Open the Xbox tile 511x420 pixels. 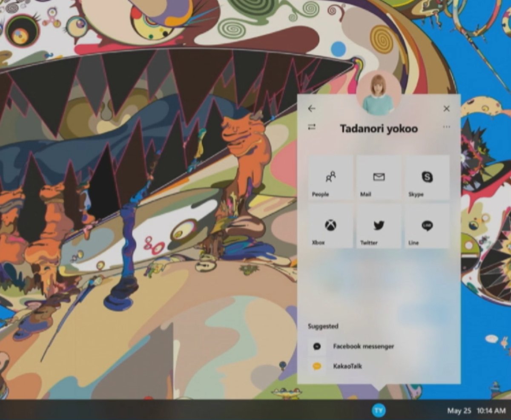click(330, 226)
